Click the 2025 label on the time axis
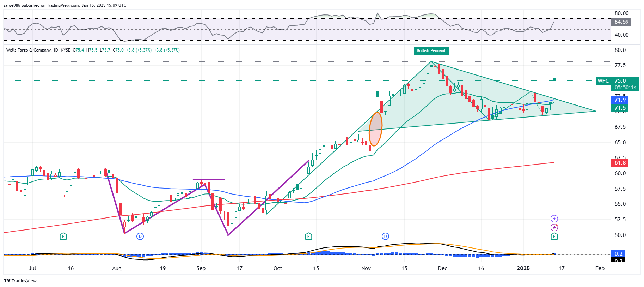 523,268
